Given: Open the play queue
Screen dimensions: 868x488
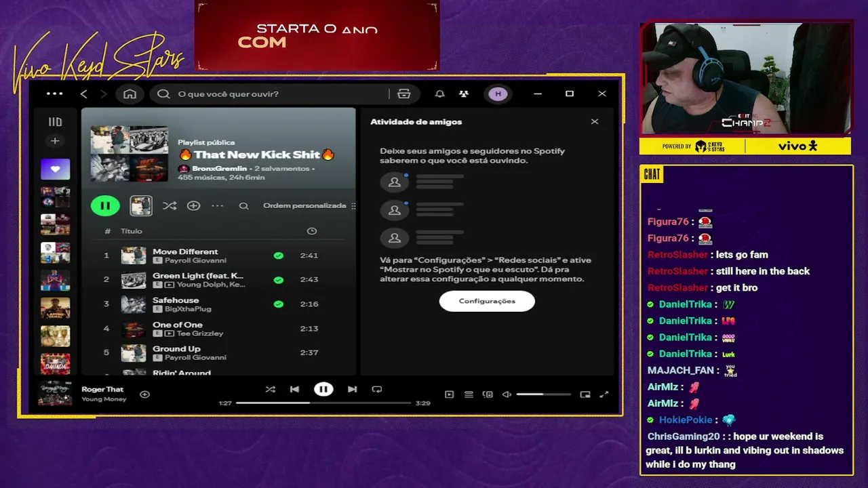Looking at the screenshot, I should [x=469, y=394].
